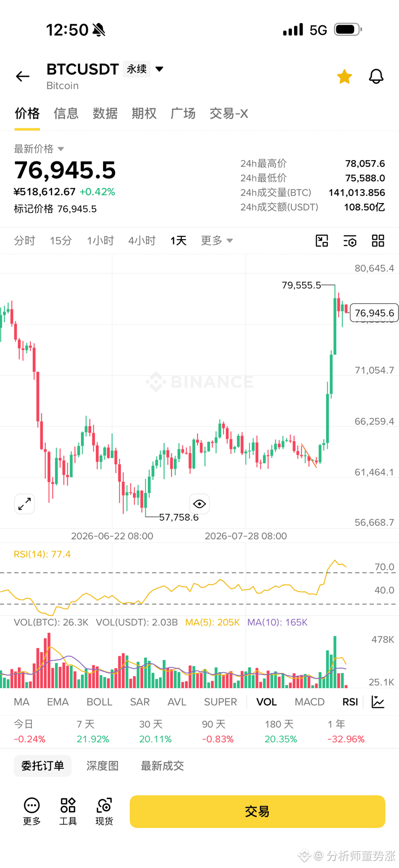399x868 pixels.
Task: Toggle the VOL indicator
Action: (266, 702)
